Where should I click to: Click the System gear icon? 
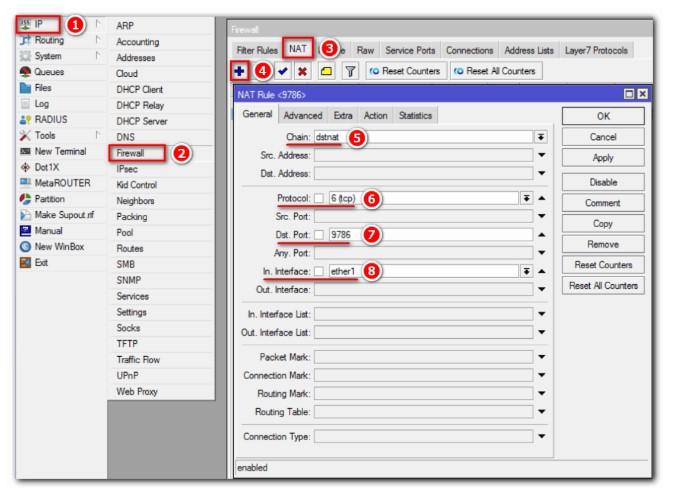[26, 56]
